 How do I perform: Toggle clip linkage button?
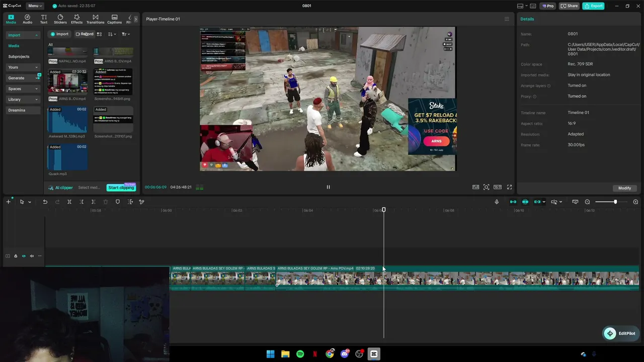(537, 202)
